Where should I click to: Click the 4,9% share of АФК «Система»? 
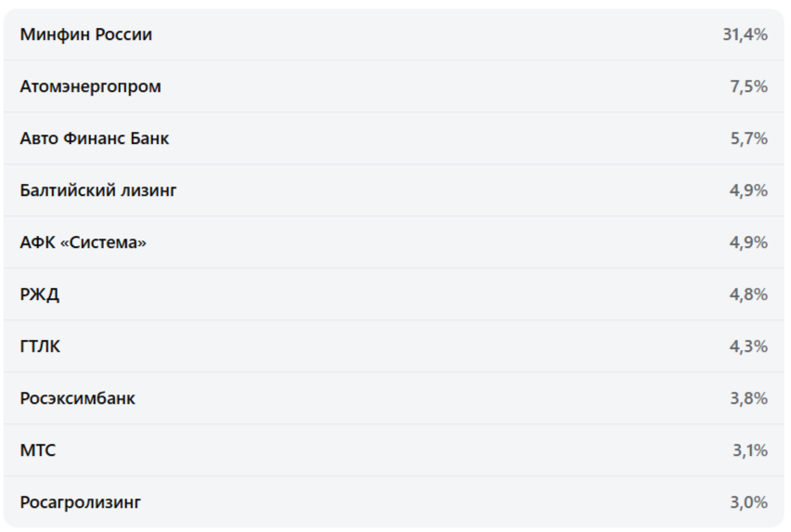748,242
